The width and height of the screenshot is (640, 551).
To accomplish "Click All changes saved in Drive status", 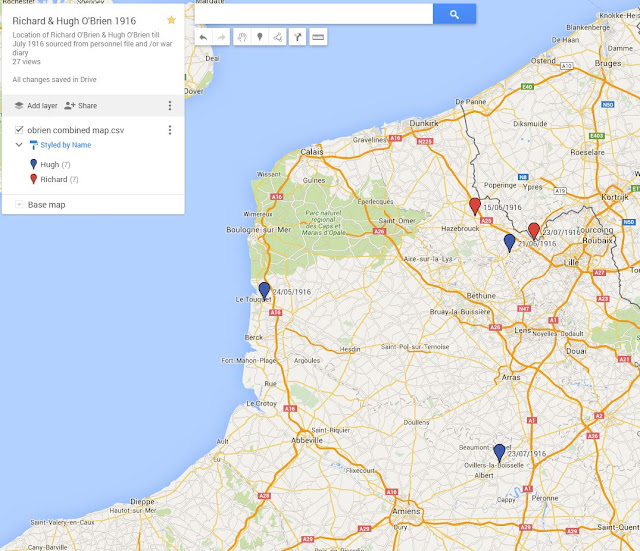I will click(54, 80).
